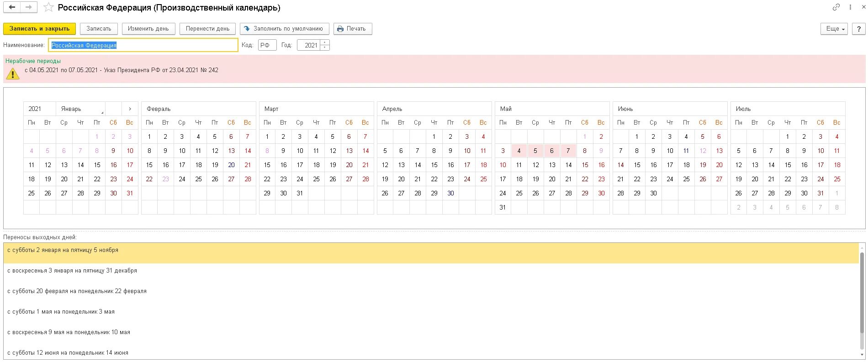This screenshot has width=868, height=362.
Task: Click the 'Изменить день' button
Action: 148,28
